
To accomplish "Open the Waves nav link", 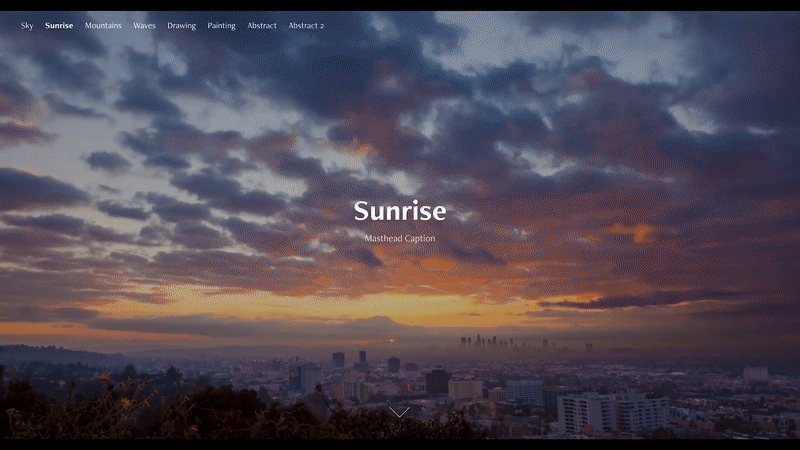I will (x=144, y=26).
